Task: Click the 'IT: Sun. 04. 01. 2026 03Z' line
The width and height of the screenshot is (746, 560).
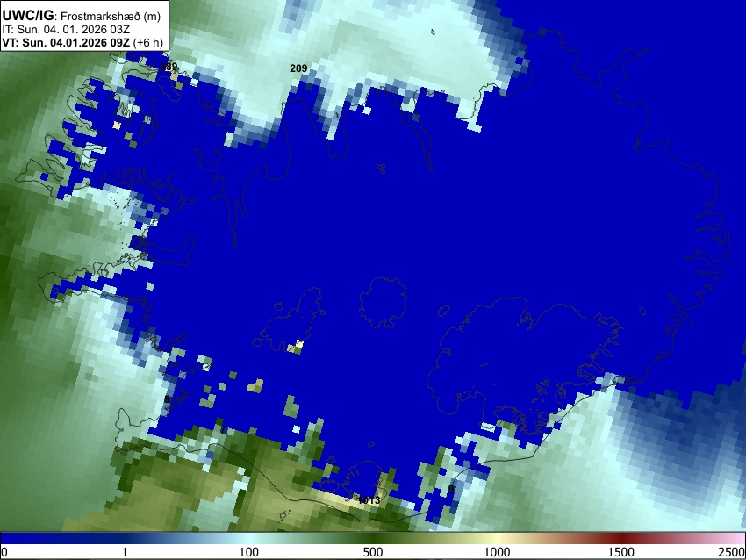Action: (x=66, y=30)
